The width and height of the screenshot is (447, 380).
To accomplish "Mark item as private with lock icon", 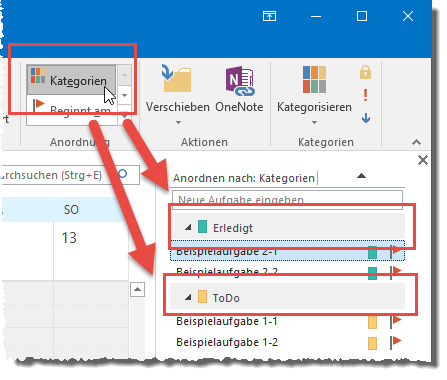I will point(365,72).
